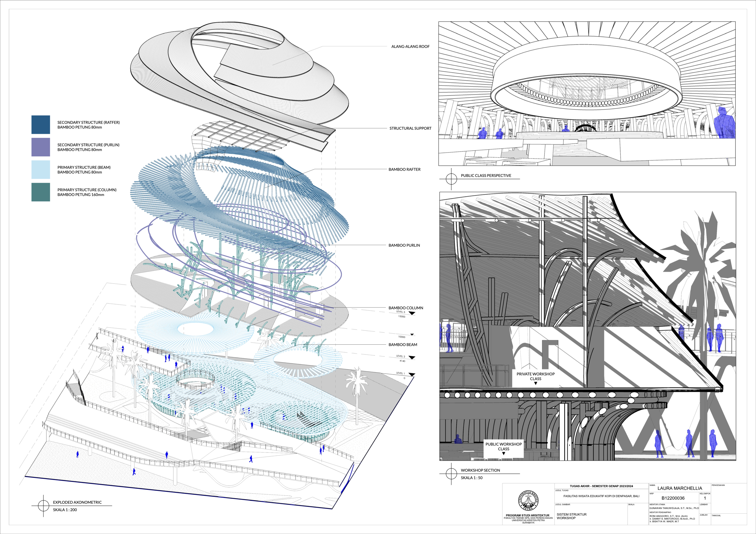Click the teal Column legend swatch
756x534 pixels.
[x=41, y=192]
